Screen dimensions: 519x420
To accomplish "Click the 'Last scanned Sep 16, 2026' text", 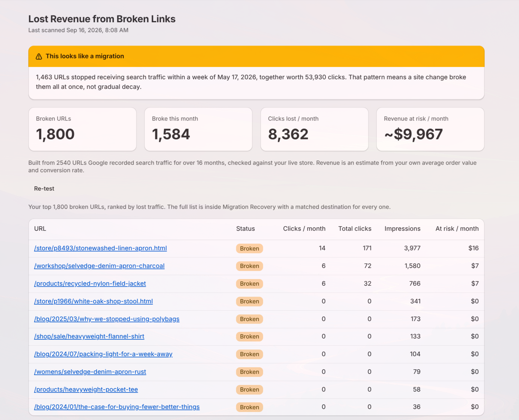I will point(78,30).
